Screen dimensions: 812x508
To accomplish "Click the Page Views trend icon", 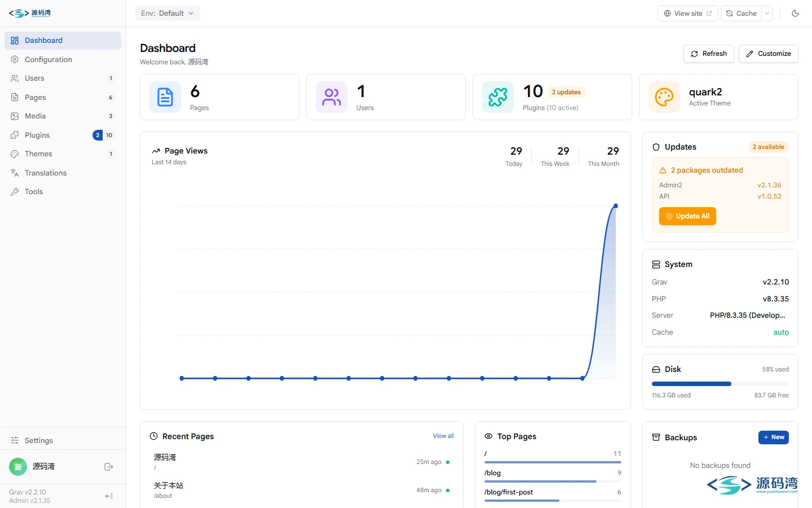I will [156, 151].
